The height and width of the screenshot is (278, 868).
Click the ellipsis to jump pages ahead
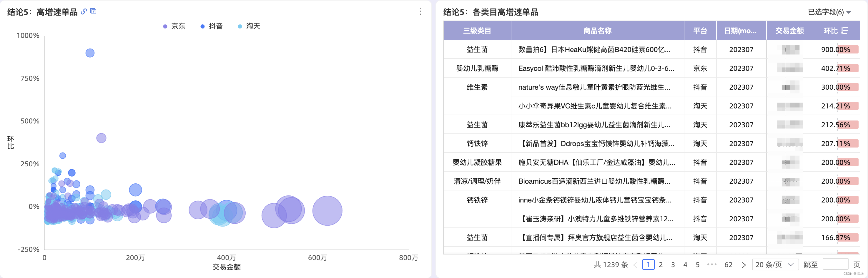coord(712,264)
